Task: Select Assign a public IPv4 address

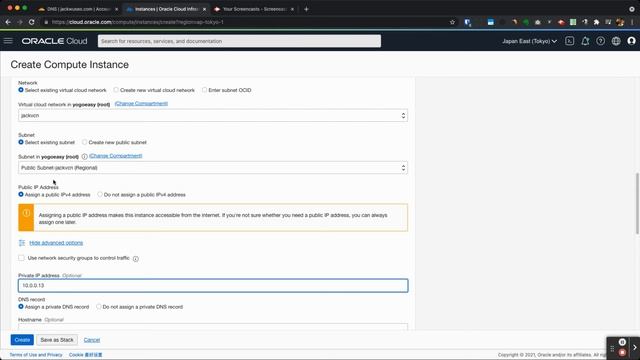Action: coord(21,194)
